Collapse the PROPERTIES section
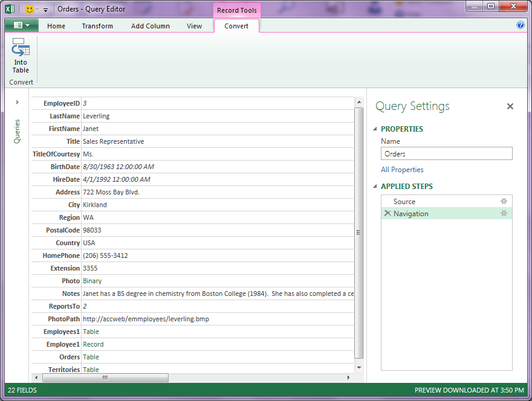The image size is (532, 401). (375, 129)
